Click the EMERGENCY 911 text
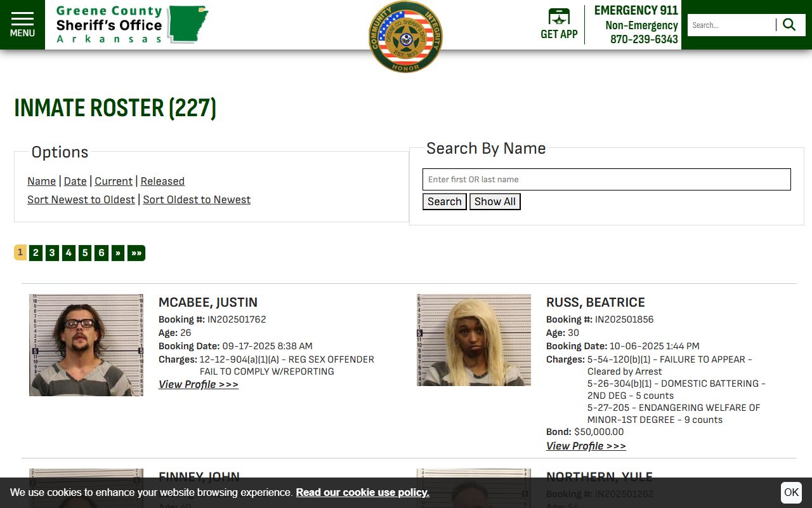This screenshot has height=508, width=812. (636, 10)
